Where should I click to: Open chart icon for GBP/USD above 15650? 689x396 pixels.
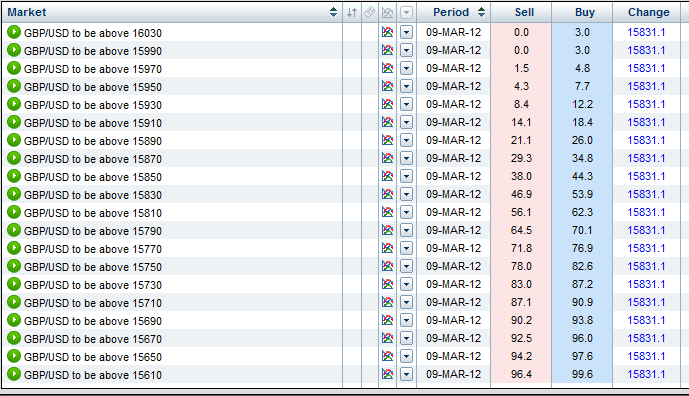388,356
